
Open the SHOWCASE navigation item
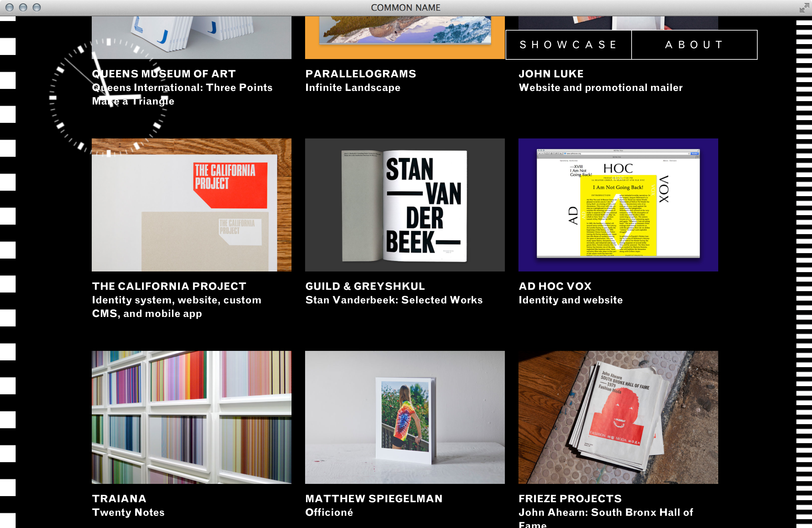click(568, 45)
